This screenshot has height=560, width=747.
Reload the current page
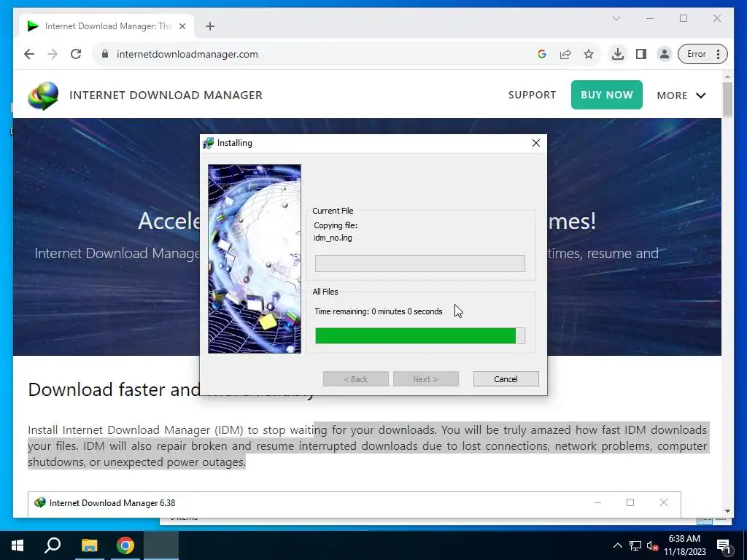click(x=76, y=54)
